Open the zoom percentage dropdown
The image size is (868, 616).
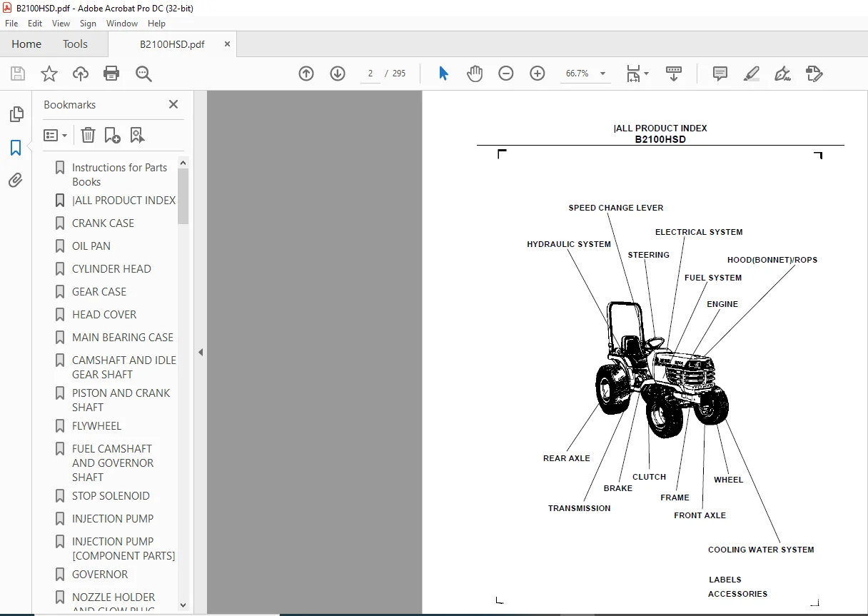[x=602, y=74]
